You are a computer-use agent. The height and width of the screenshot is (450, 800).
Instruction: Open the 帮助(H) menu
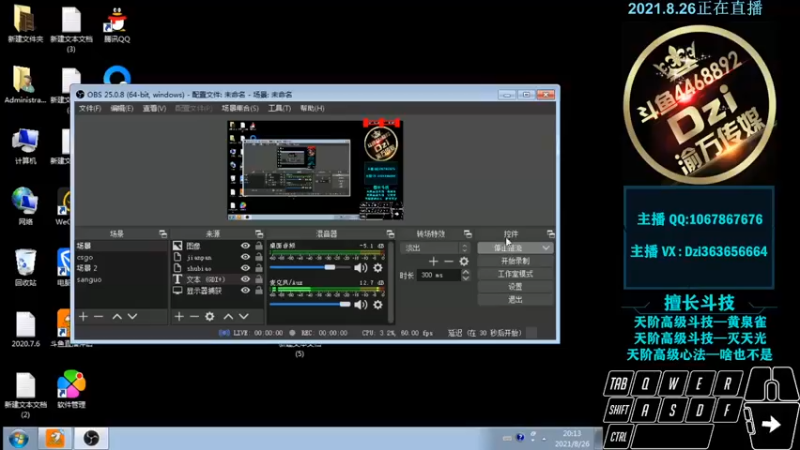[312, 108]
